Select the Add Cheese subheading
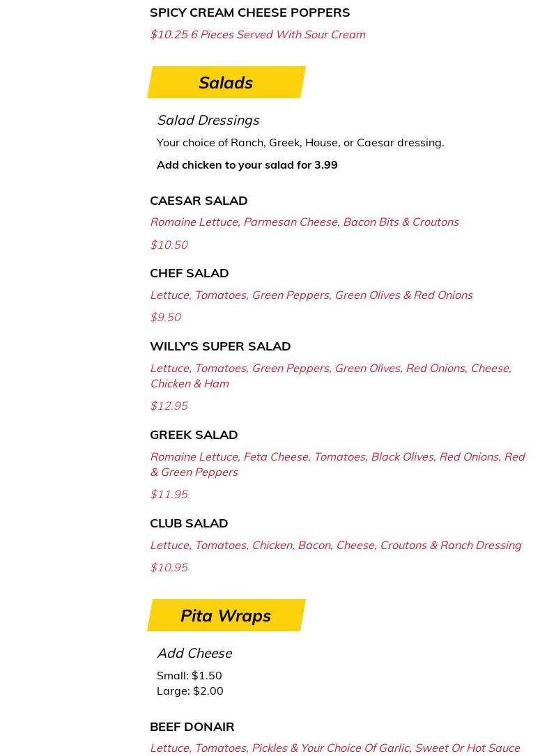 [x=194, y=653]
